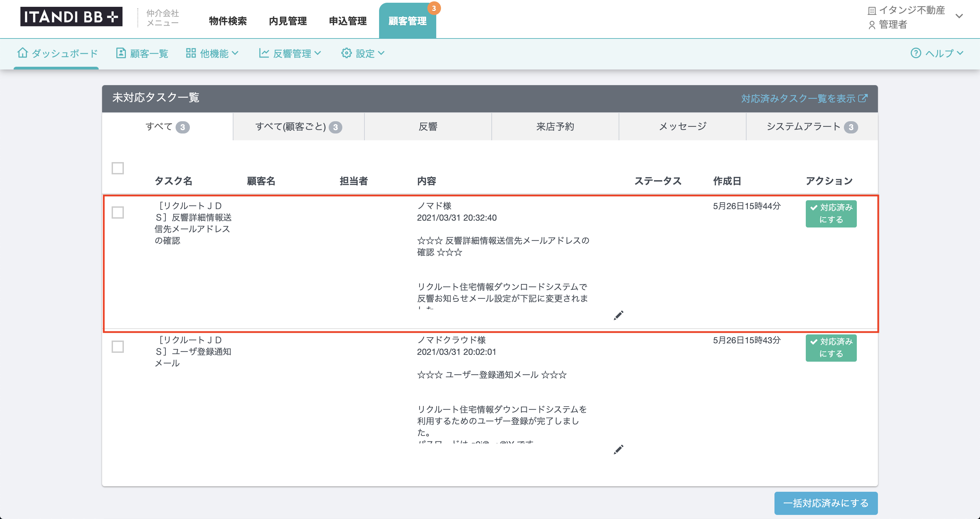Switch to the システムアラート tab
This screenshot has height=519, width=980.
click(x=812, y=126)
